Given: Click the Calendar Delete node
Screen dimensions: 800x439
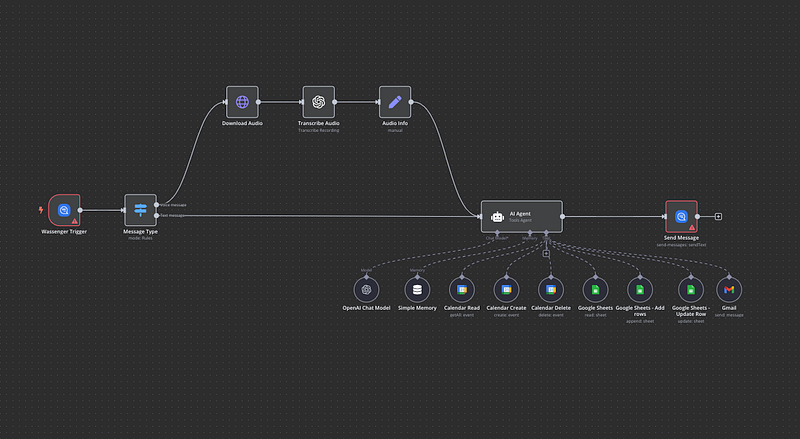Looking at the screenshot, I should click(549, 289).
